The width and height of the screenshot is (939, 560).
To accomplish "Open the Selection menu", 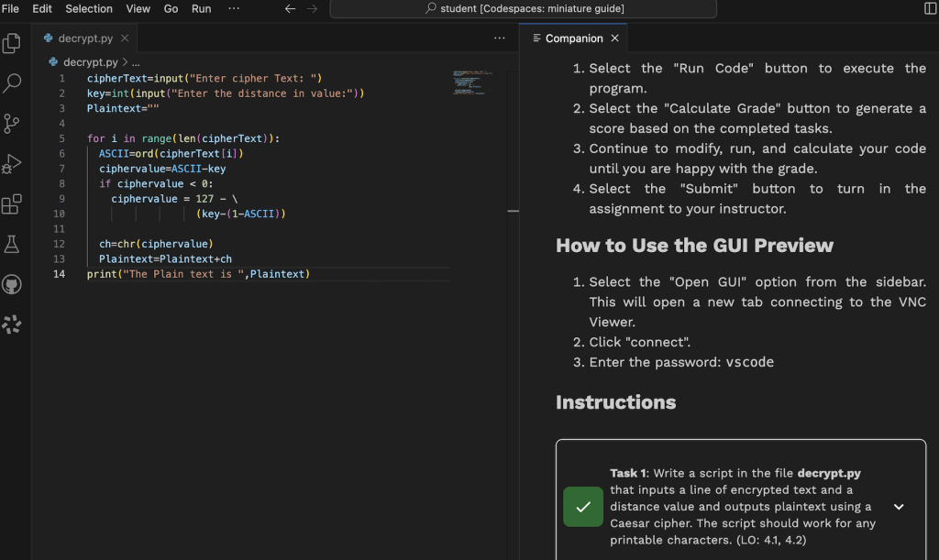I will click(x=89, y=8).
